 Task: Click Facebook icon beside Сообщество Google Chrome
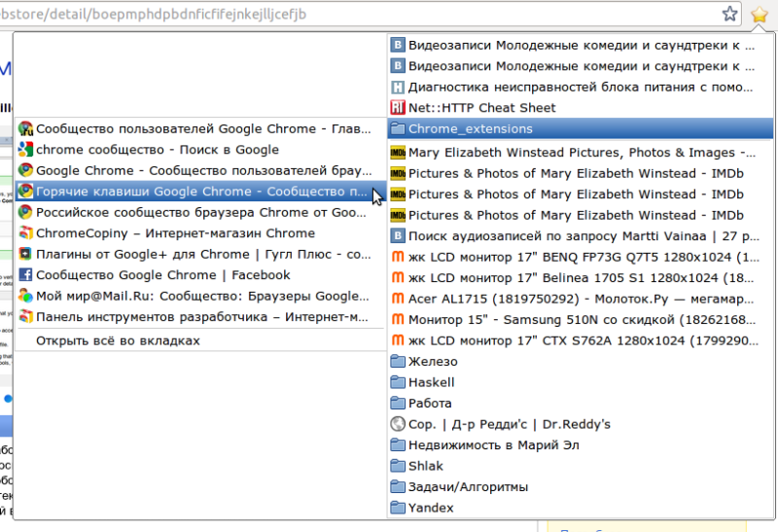(25, 274)
